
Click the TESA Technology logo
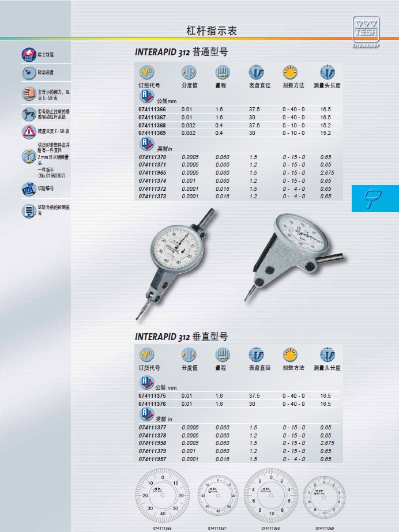[x=366, y=32]
